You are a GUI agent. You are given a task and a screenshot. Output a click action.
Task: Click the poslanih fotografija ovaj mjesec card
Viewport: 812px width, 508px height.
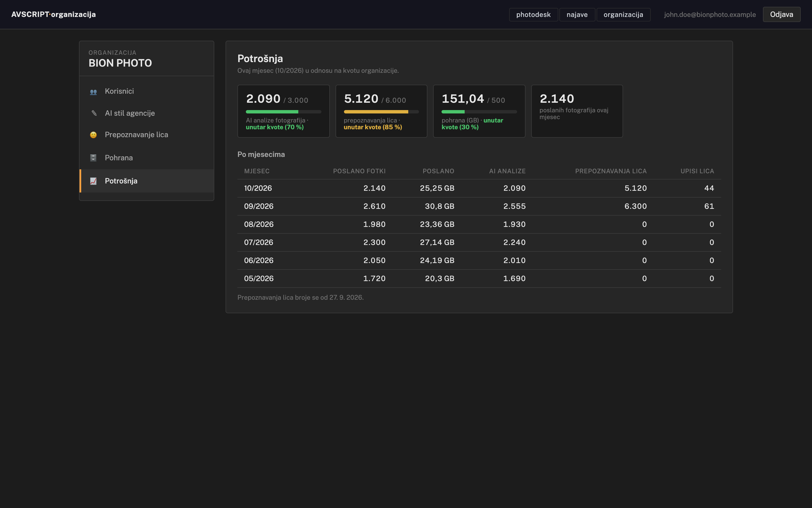tap(577, 111)
